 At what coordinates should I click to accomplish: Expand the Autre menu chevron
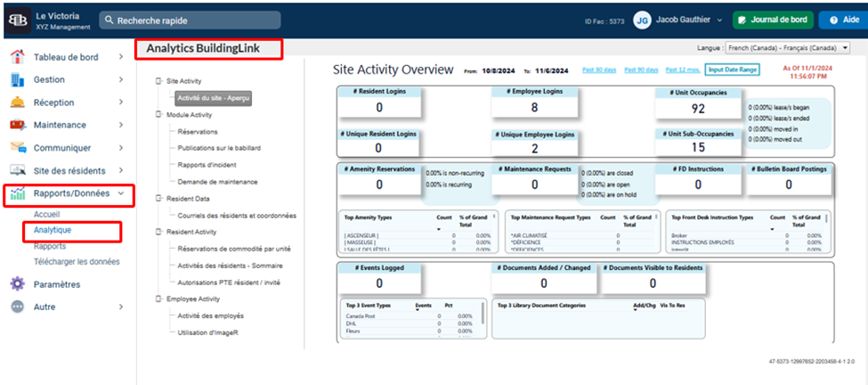[x=120, y=307]
